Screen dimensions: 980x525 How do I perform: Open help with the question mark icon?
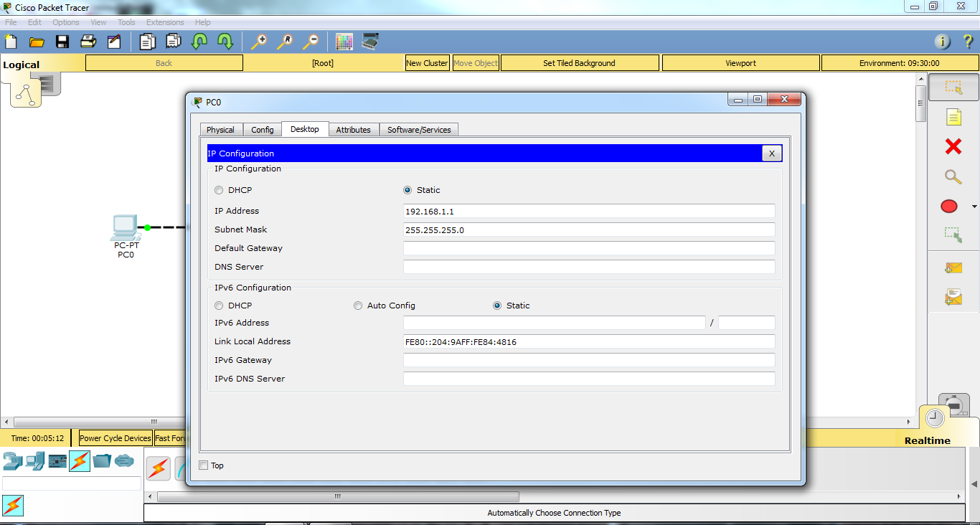(968, 42)
